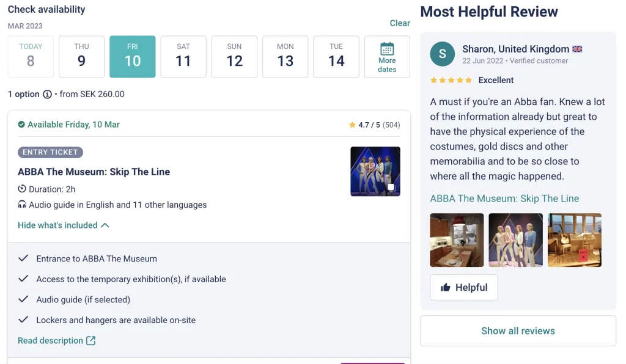Clear the selected date
626x364 pixels.
point(400,23)
